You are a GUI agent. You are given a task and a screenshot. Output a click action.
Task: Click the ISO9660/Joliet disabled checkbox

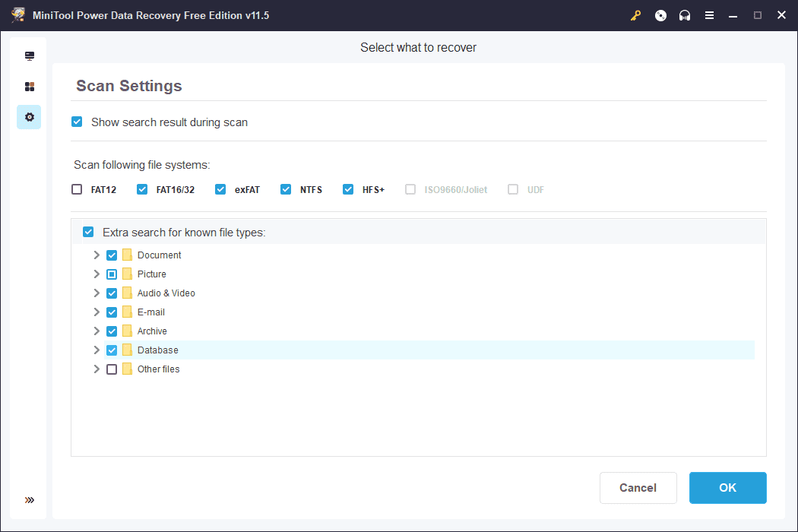pos(410,189)
